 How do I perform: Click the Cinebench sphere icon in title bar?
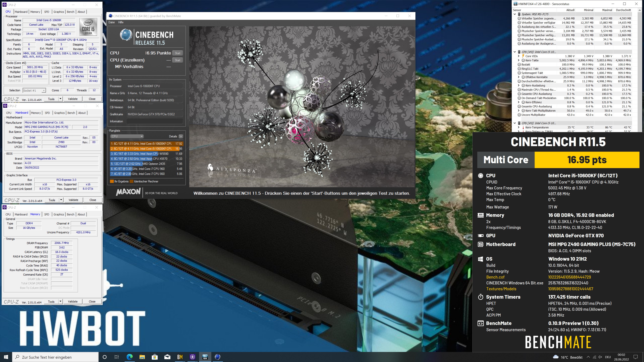click(110, 16)
